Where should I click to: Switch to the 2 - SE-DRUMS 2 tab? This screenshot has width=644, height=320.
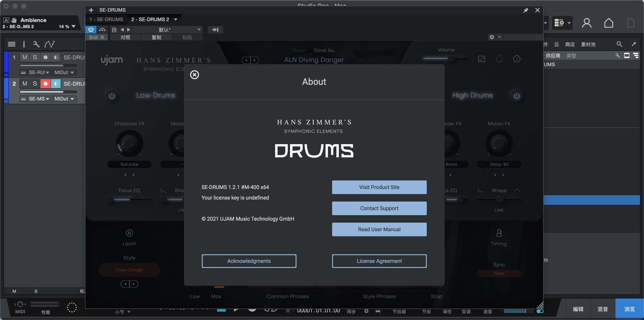point(150,19)
